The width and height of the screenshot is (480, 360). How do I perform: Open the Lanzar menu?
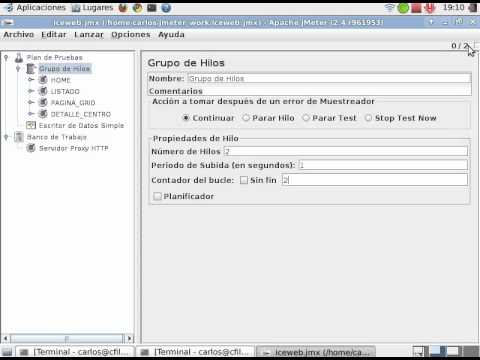[89, 35]
